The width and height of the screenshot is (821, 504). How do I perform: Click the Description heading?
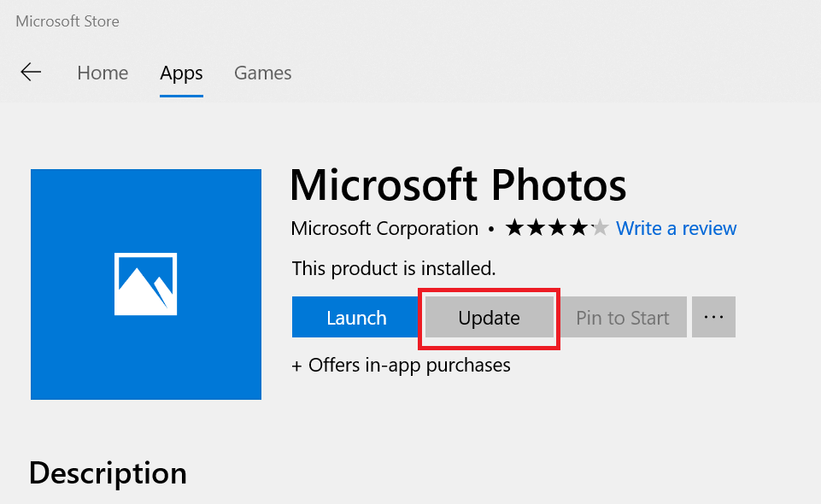[x=108, y=473]
